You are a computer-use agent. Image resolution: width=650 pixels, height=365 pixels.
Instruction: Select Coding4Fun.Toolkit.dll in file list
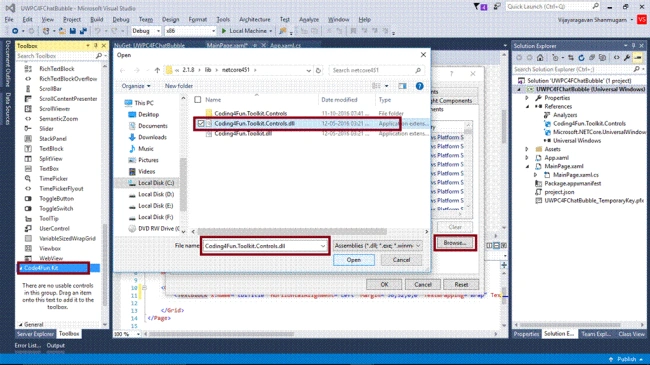point(243,134)
